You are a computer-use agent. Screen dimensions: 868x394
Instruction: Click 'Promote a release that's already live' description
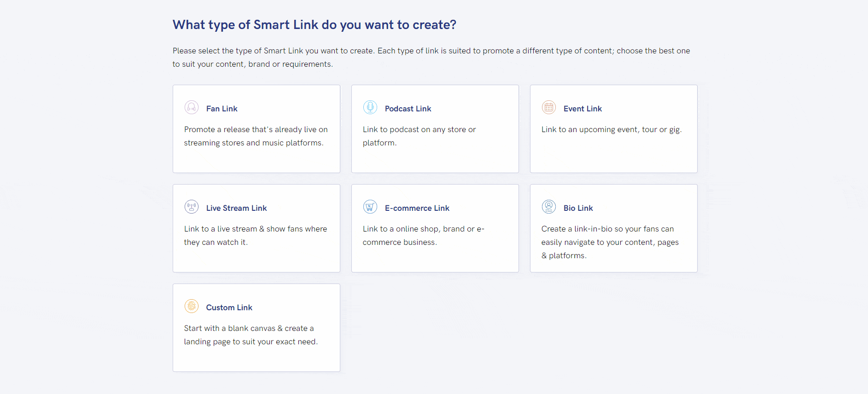point(256,136)
